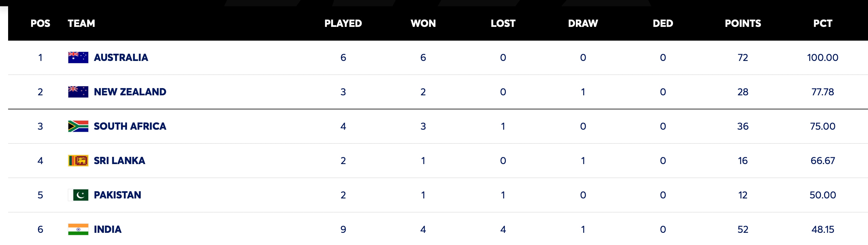
Task: Click the TEAM column header
Action: point(81,23)
